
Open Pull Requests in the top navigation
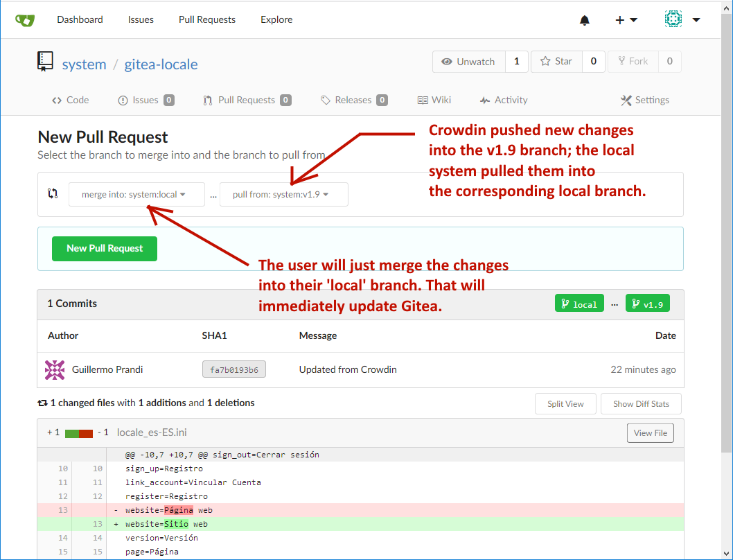click(x=207, y=19)
